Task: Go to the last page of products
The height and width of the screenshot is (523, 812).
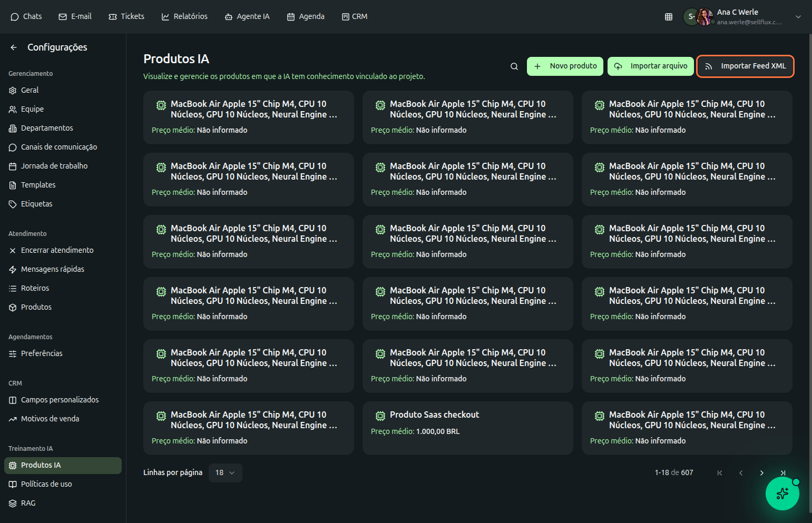Action: (782, 473)
